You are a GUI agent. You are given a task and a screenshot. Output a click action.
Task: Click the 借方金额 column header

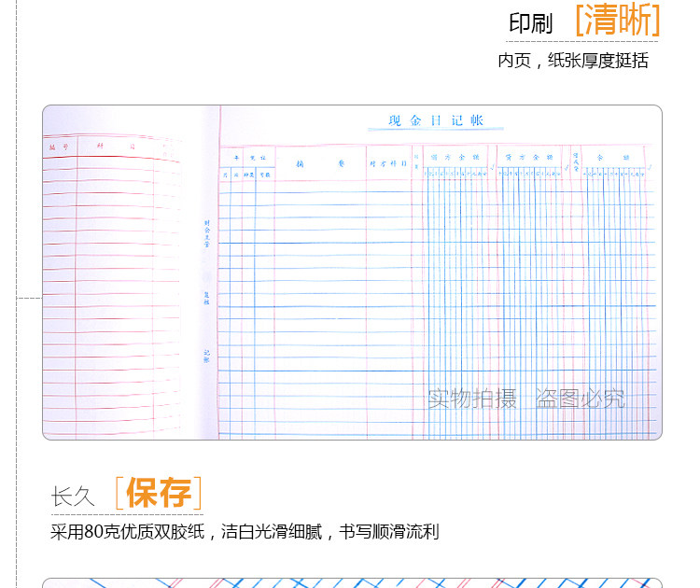pyautogui.click(x=454, y=156)
